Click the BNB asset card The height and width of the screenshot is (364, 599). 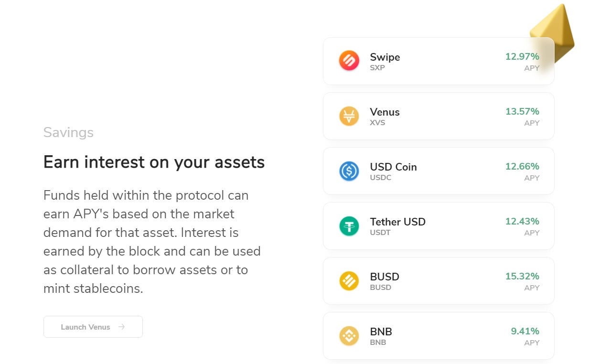pyautogui.click(x=439, y=336)
